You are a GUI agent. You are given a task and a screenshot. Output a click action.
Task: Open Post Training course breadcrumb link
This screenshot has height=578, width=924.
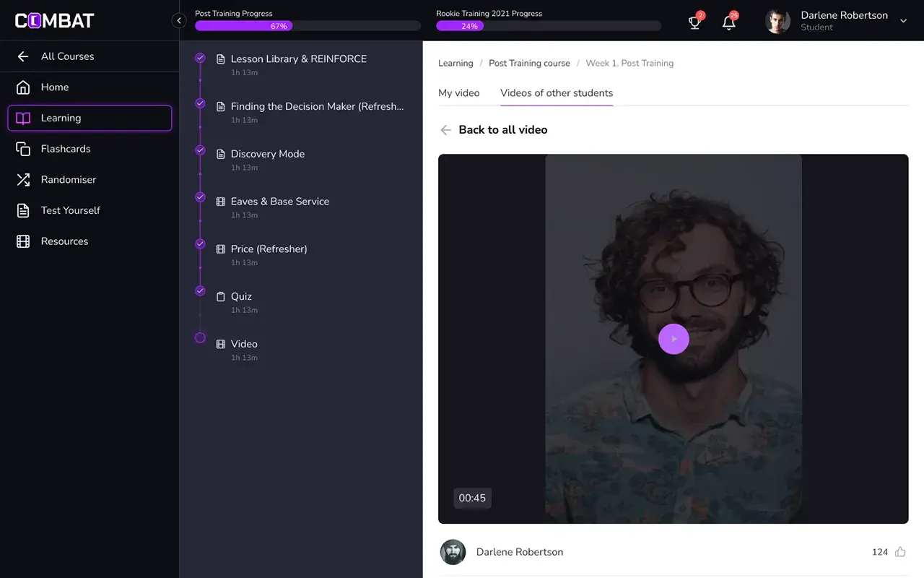point(529,64)
